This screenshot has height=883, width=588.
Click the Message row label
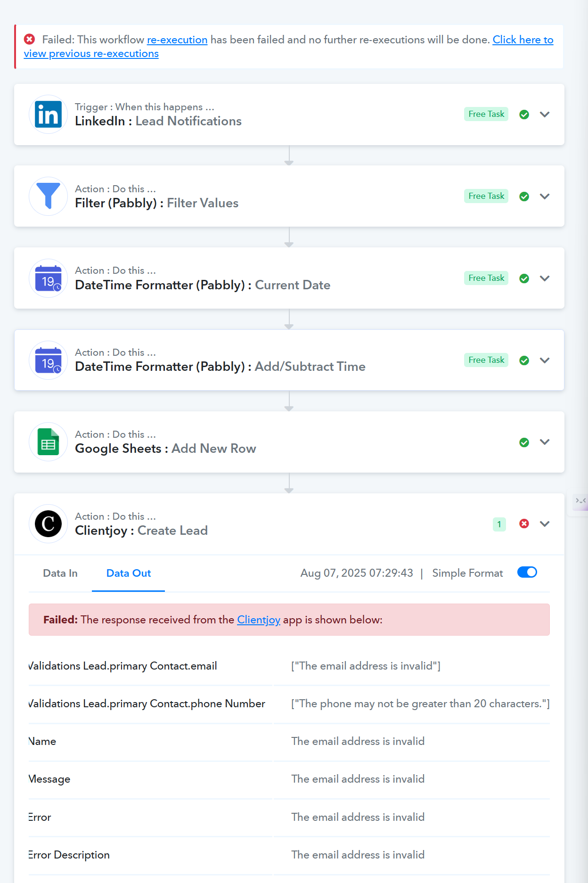point(49,779)
